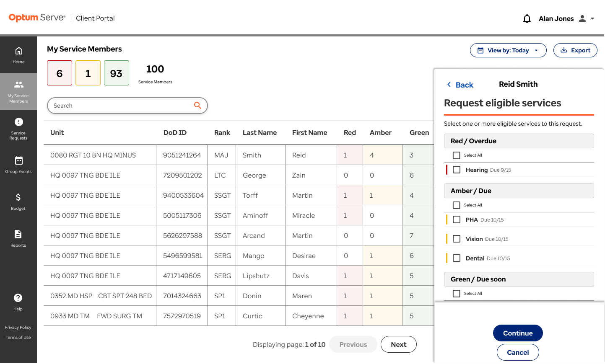Sort by the First Name column header
This screenshot has width=605, height=364.
tap(309, 133)
